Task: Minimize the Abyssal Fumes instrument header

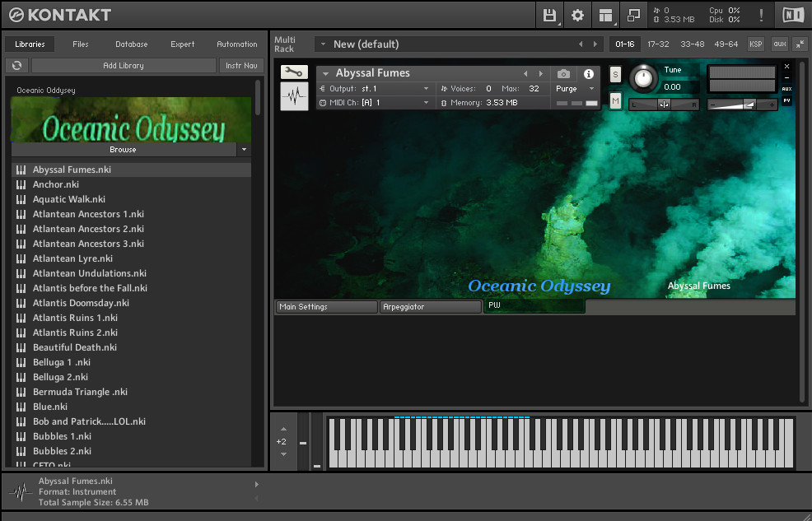Action: click(786, 77)
